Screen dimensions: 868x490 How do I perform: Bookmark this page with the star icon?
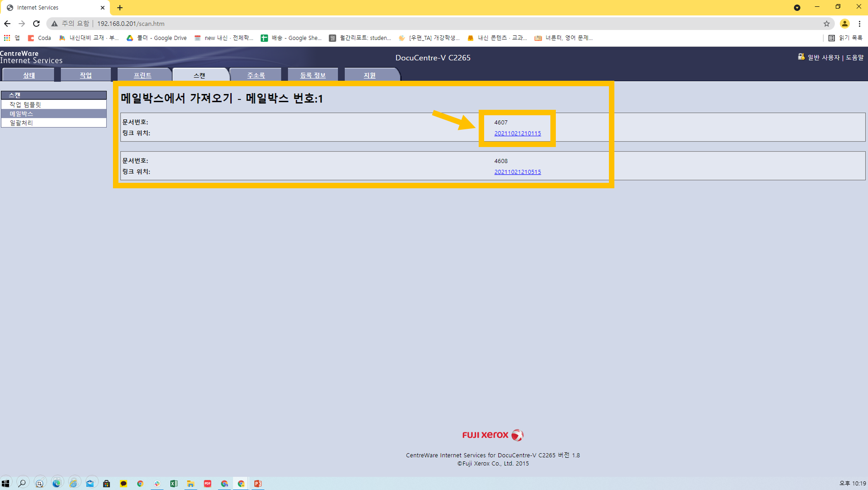(x=826, y=24)
